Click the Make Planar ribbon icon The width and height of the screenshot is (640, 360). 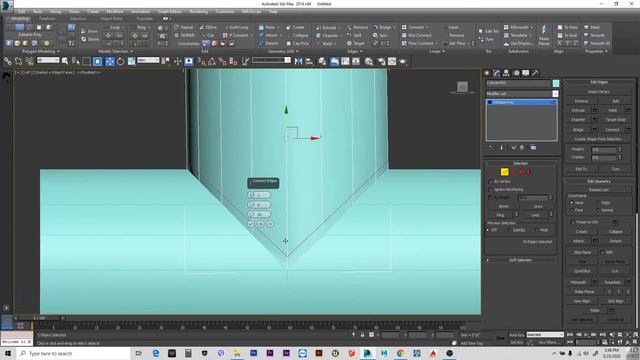click(x=544, y=35)
